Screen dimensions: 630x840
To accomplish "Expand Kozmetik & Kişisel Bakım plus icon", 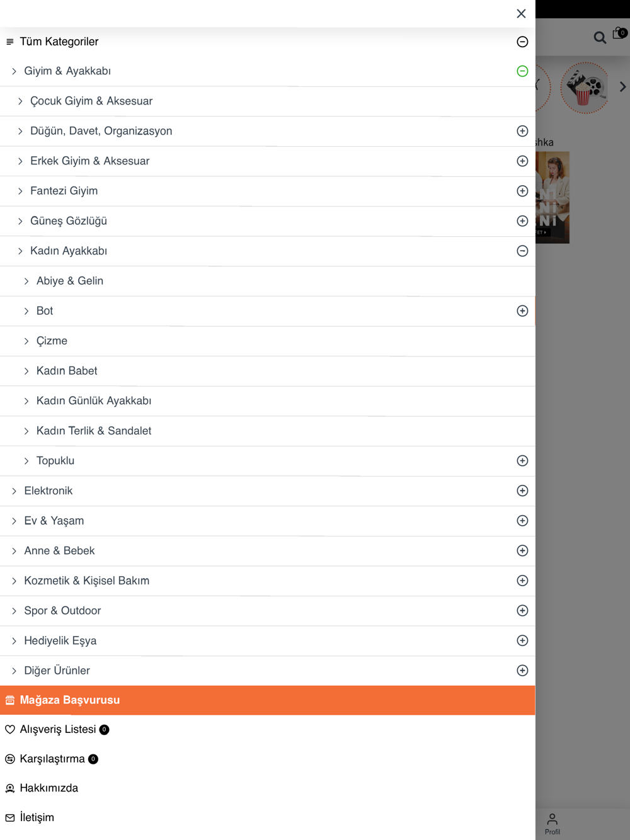I will point(522,581).
